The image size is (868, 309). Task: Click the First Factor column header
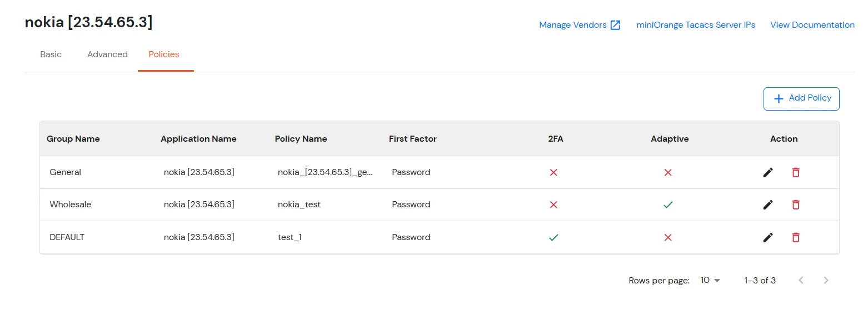click(413, 139)
